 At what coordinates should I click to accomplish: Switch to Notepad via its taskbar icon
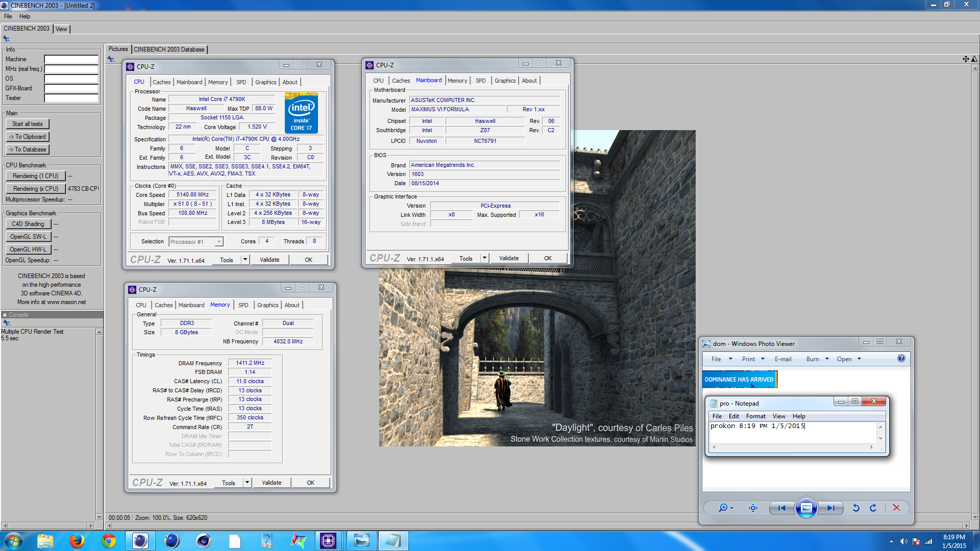393,541
